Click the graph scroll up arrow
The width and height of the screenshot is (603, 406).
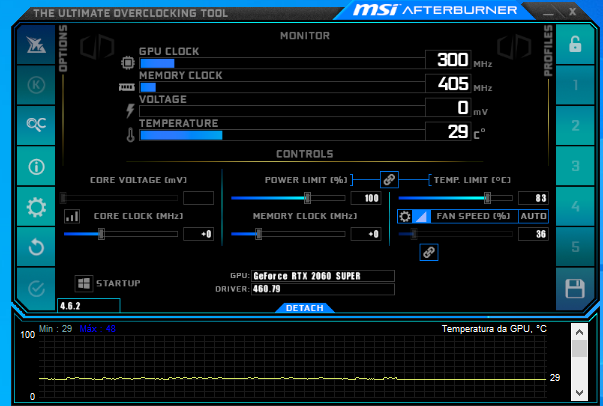579,332
